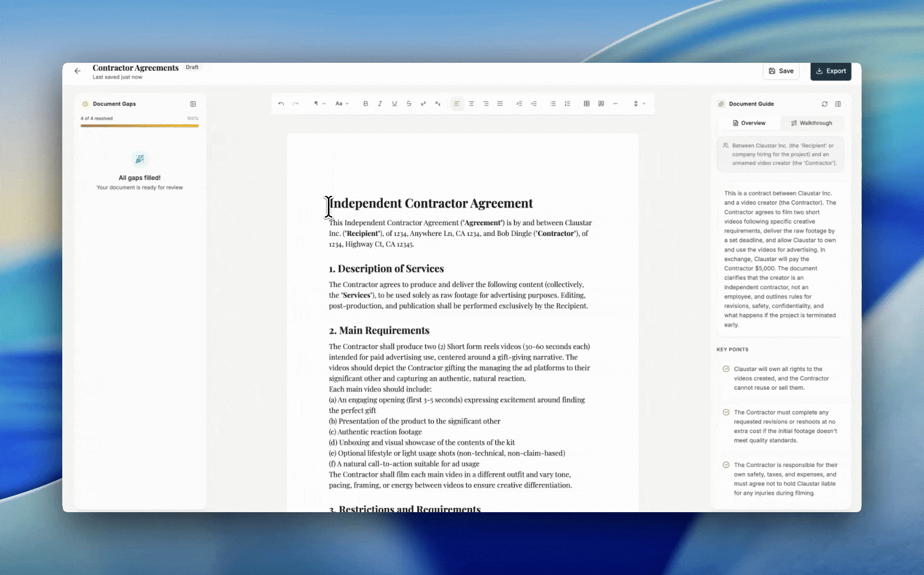Toggle italic formatting
The height and width of the screenshot is (575, 924).
(x=380, y=104)
